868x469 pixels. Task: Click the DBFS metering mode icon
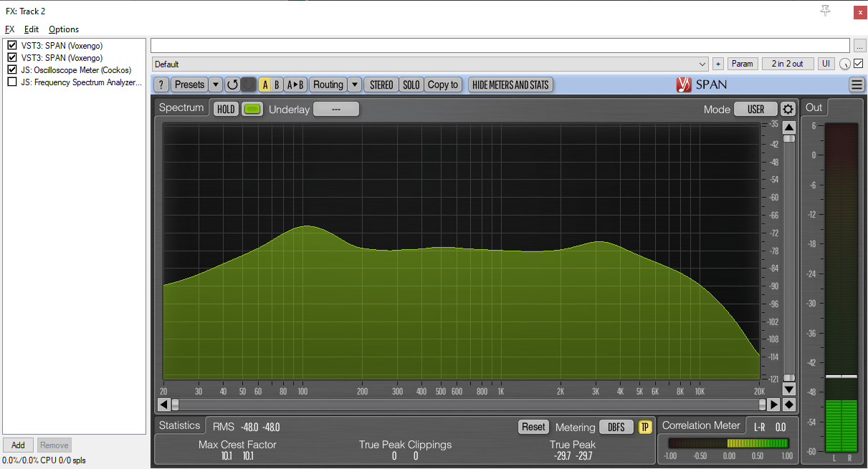616,427
